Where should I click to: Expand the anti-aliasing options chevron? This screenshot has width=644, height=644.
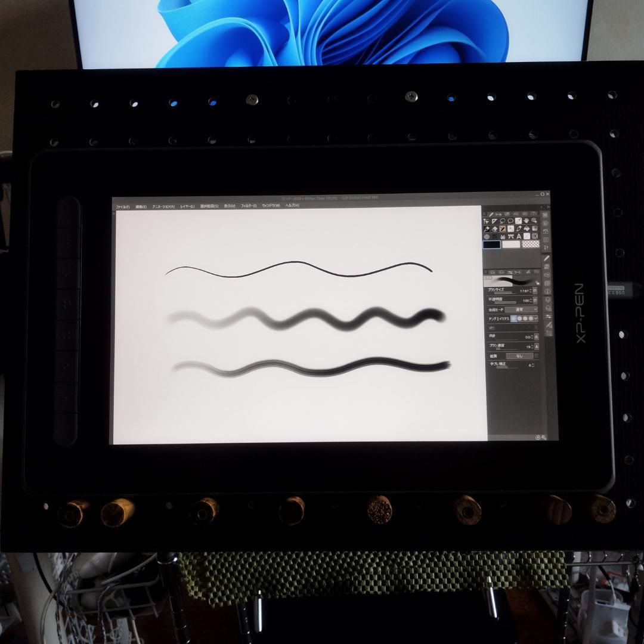[537, 319]
